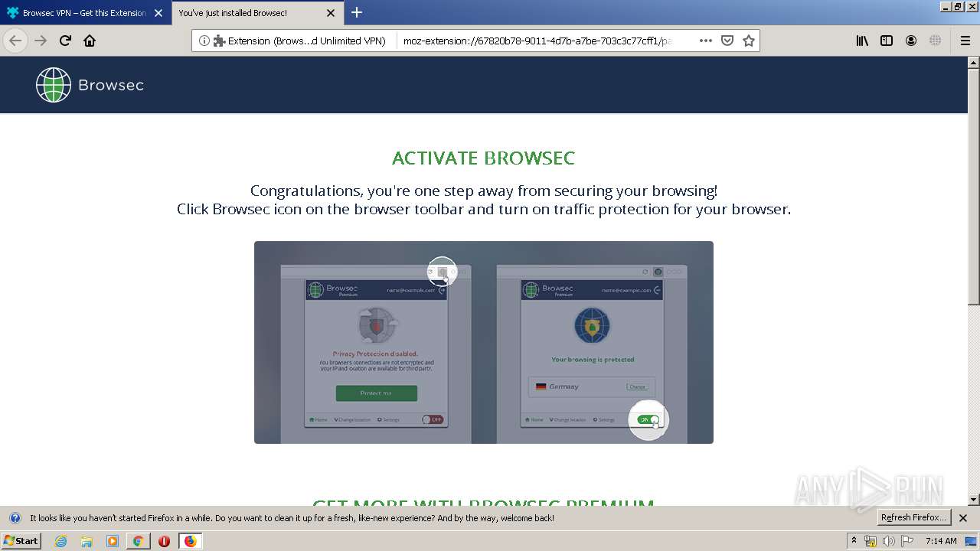Open the Firefox home page
Screen dimensions: 980x551
tap(90, 41)
